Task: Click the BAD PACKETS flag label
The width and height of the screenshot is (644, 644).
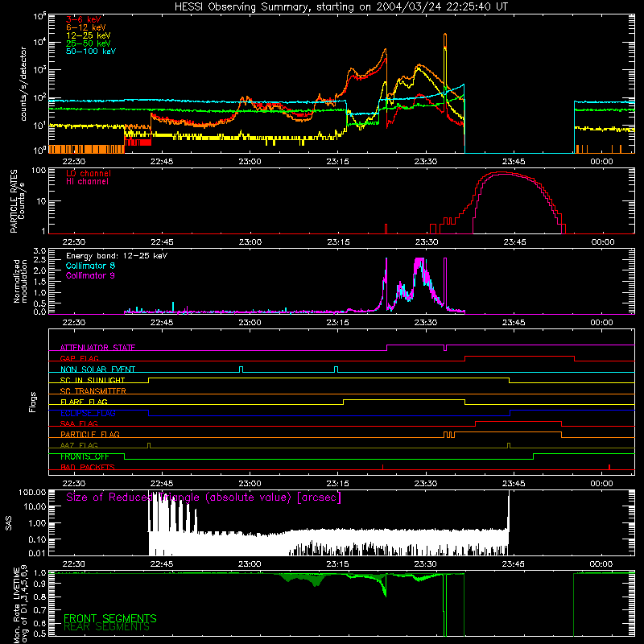Action: (x=88, y=467)
